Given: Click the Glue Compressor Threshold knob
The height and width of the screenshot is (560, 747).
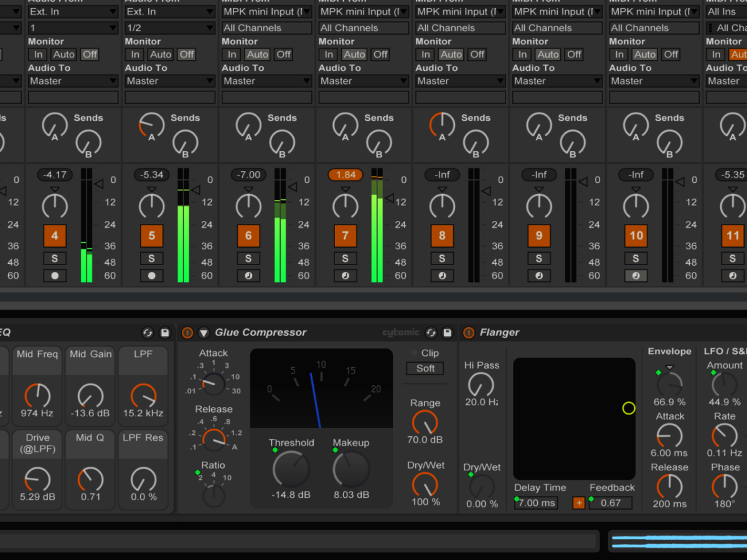Looking at the screenshot, I should pos(291,469).
